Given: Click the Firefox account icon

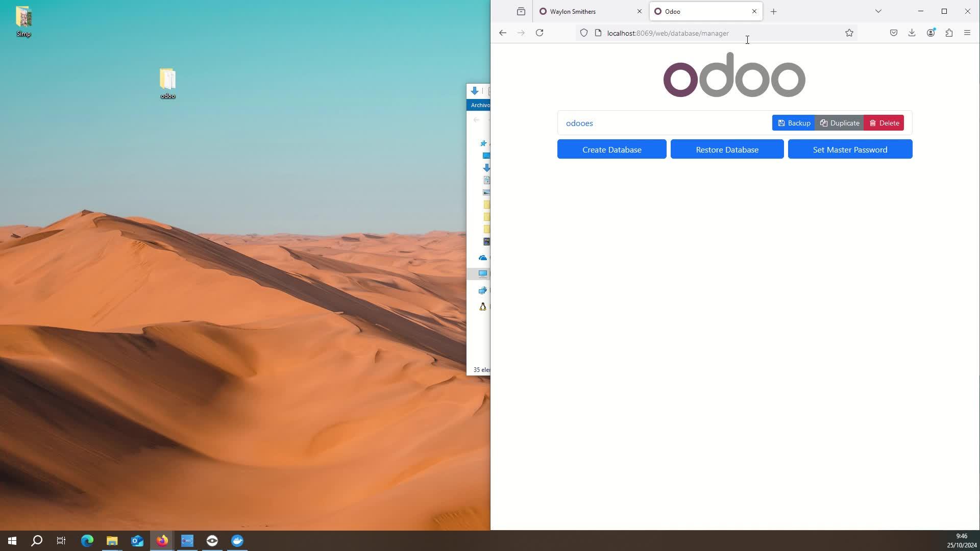Looking at the screenshot, I should (x=930, y=33).
